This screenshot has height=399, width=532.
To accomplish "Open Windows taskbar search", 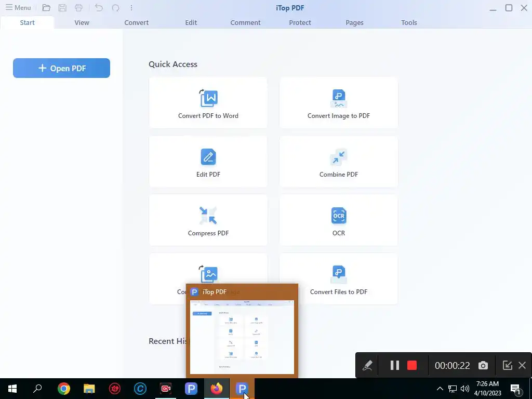I will [x=37, y=389].
